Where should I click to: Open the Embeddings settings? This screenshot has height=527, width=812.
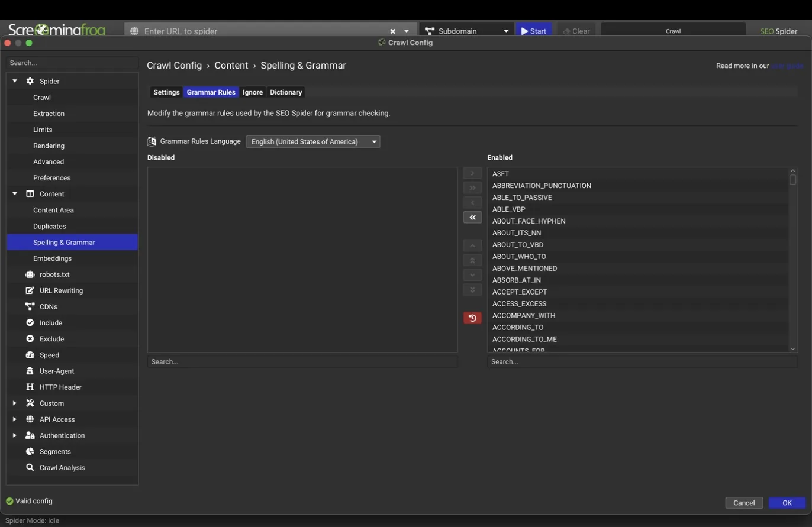(x=52, y=258)
